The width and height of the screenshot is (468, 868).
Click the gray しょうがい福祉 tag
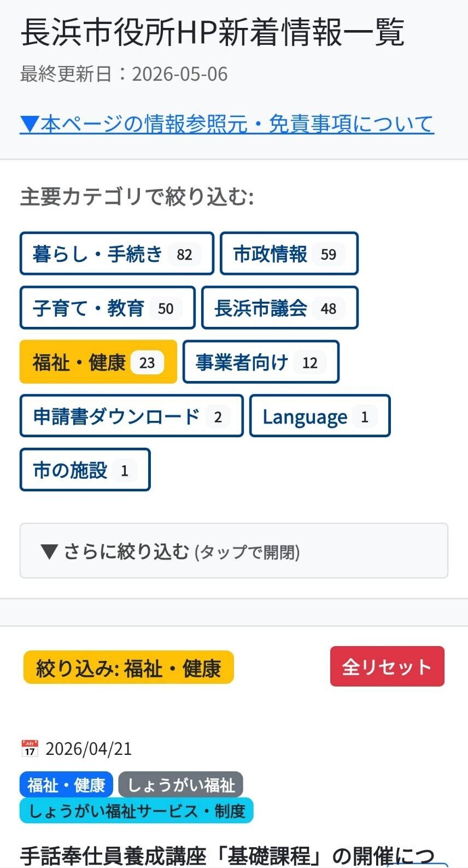(180, 785)
